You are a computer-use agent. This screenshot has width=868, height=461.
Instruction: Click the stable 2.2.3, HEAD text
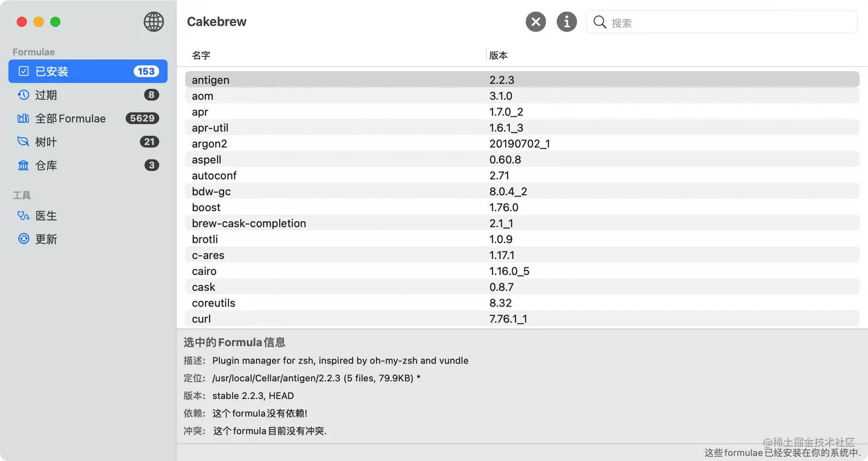pyautogui.click(x=253, y=396)
